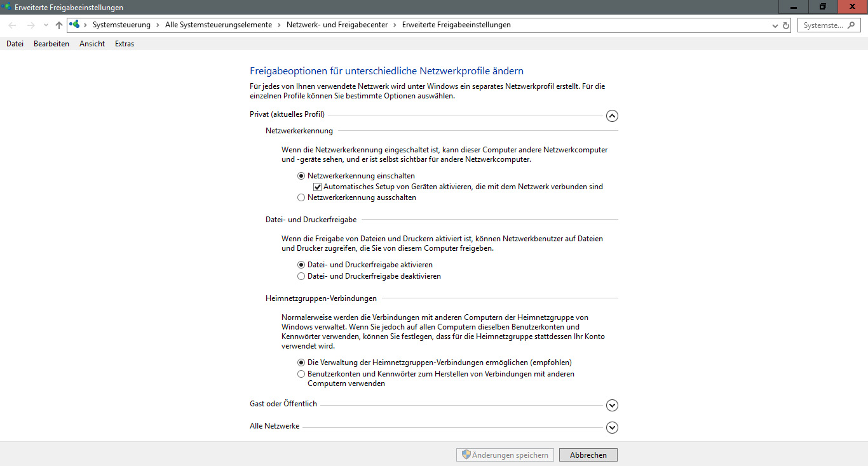Open recent locations dropdown arrow
Image resolution: width=868 pixels, height=466 pixels.
46,25
